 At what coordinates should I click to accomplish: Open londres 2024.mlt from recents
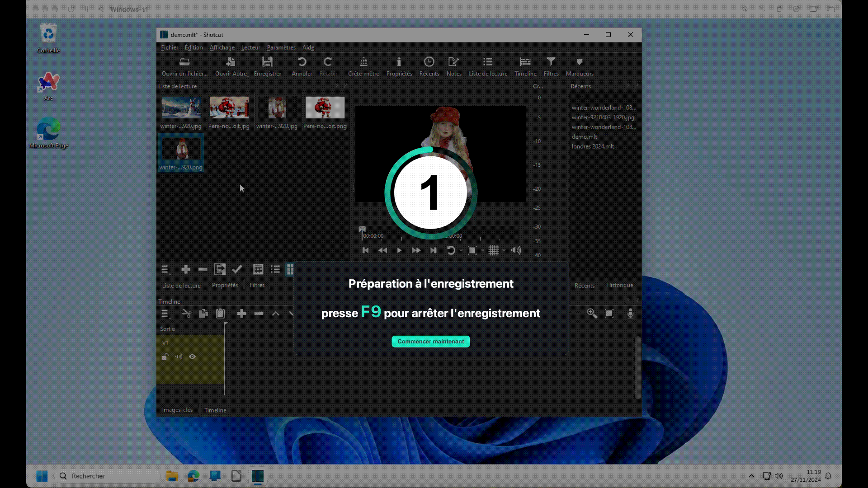tap(593, 146)
